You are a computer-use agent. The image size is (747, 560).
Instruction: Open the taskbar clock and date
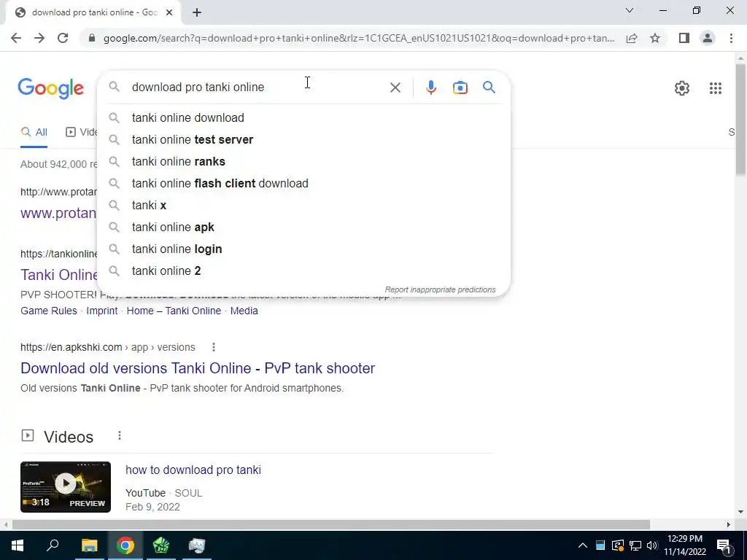685,545
